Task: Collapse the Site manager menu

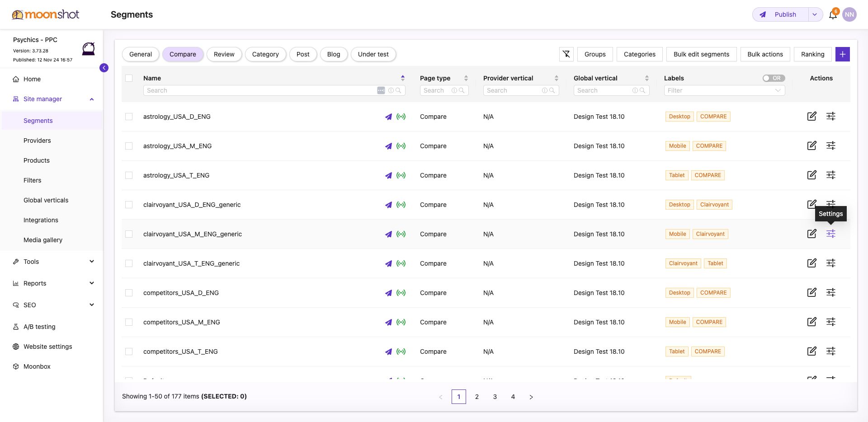Action: click(92, 99)
